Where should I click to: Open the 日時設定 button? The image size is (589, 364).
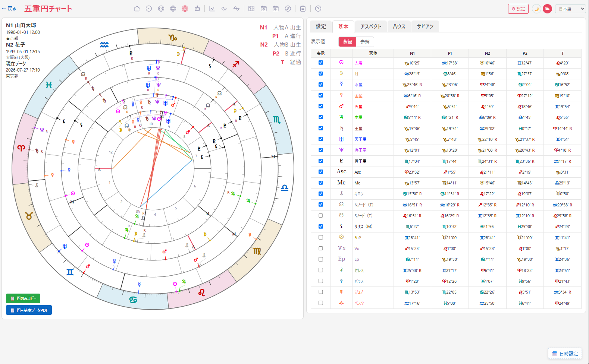click(565, 354)
